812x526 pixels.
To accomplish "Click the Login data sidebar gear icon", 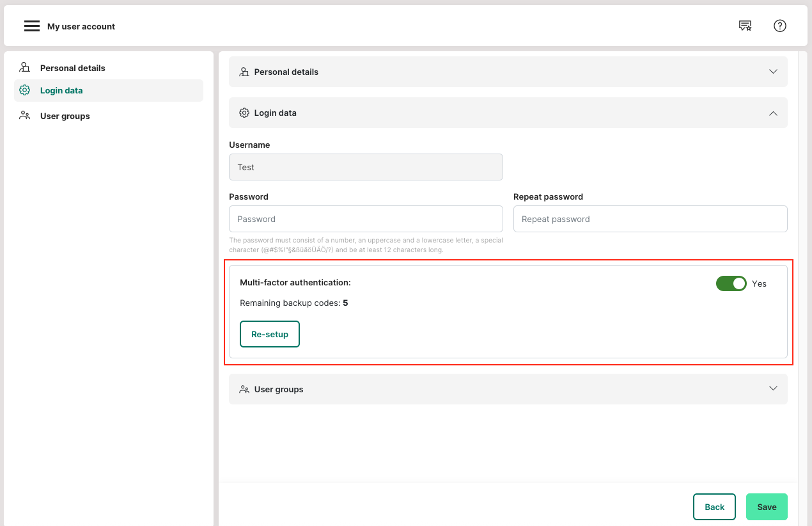I will 25,90.
